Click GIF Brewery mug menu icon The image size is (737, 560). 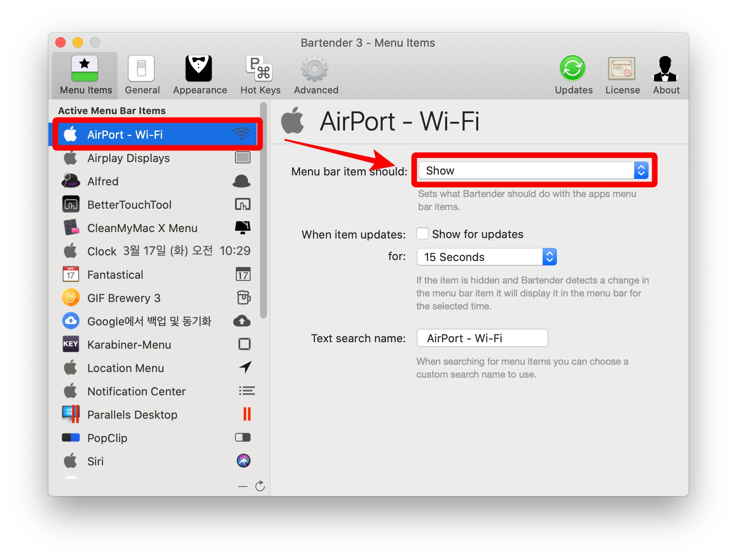[244, 298]
